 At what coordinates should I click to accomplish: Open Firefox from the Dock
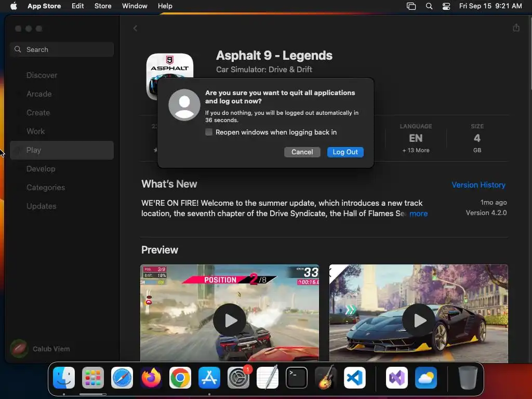pos(151,378)
